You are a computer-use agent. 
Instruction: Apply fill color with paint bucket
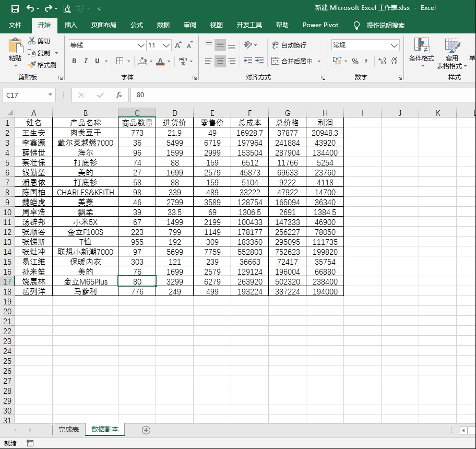coord(142,61)
